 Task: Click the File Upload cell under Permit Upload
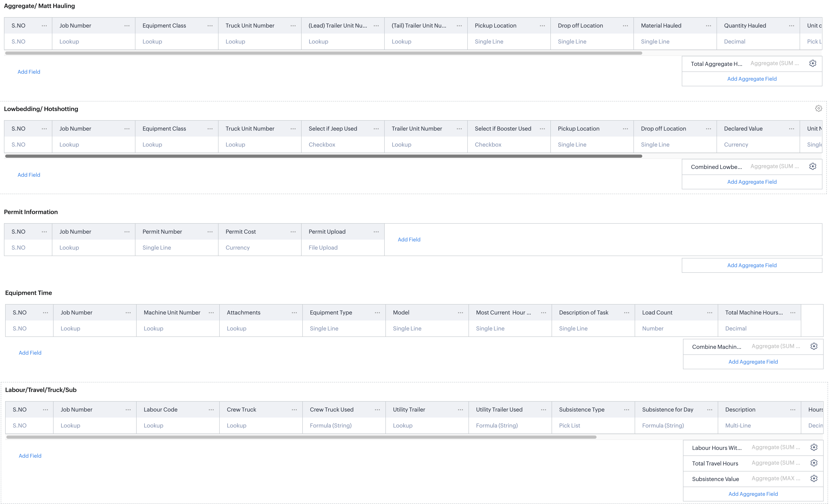[343, 248]
